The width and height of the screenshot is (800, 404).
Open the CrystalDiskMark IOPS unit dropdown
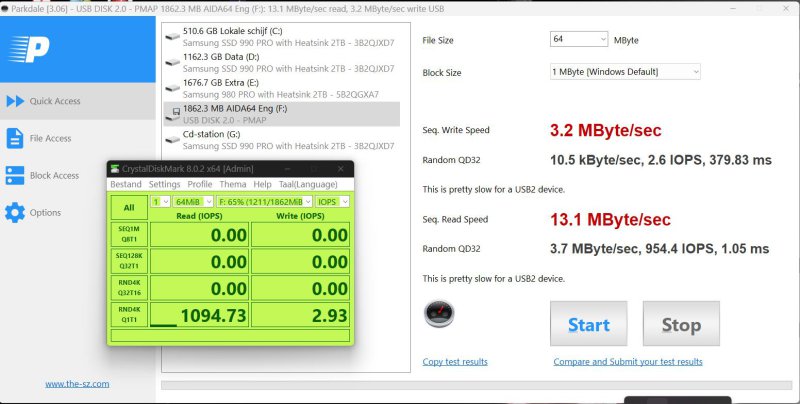coord(333,202)
